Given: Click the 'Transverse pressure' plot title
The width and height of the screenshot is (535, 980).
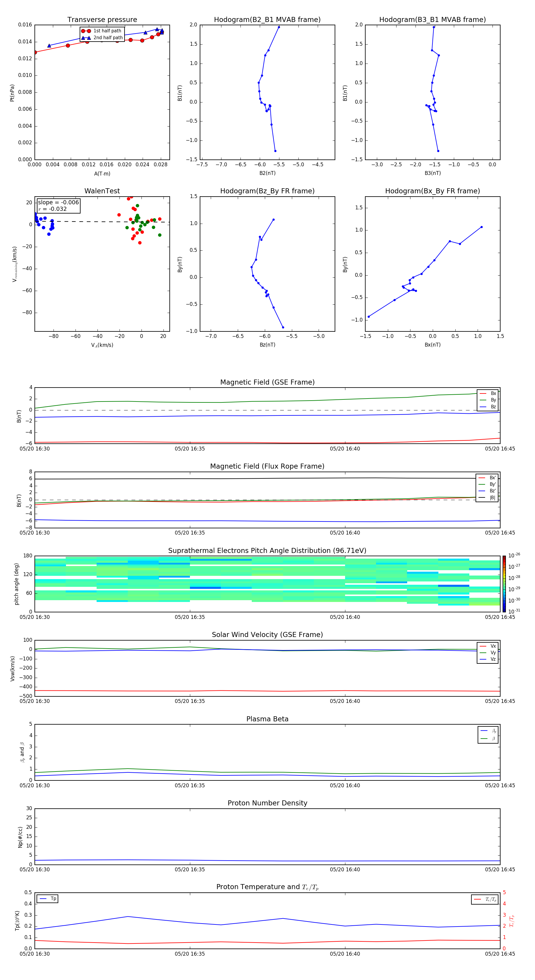Looking at the screenshot, I should tap(102, 20).
